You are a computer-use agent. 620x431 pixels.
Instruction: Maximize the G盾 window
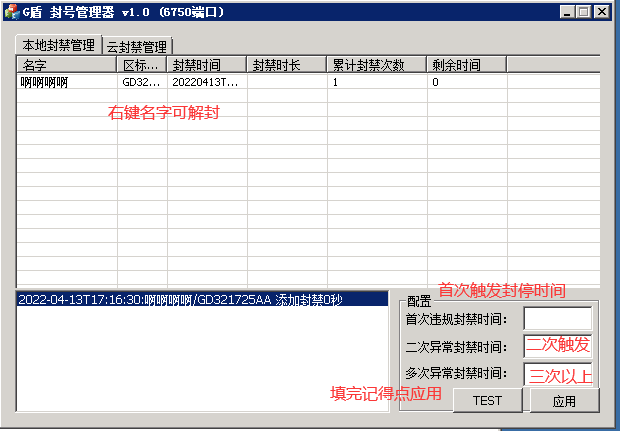[x=584, y=12]
